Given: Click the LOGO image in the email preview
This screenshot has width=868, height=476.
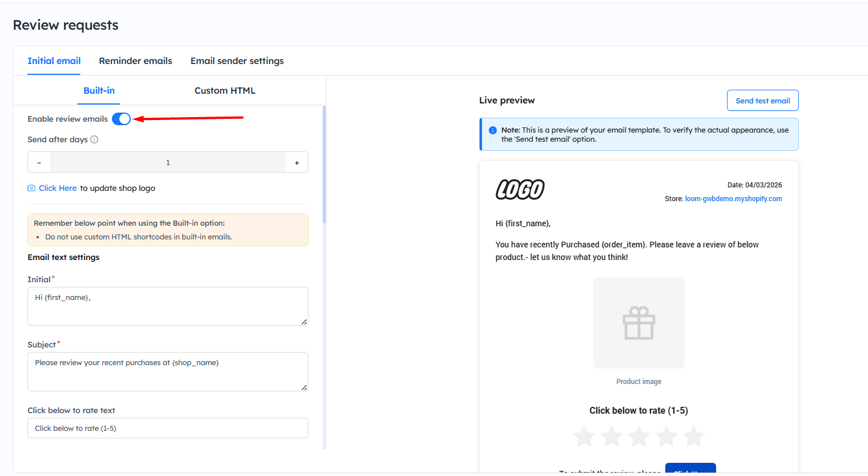Looking at the screenshot, I should (520, 190).
